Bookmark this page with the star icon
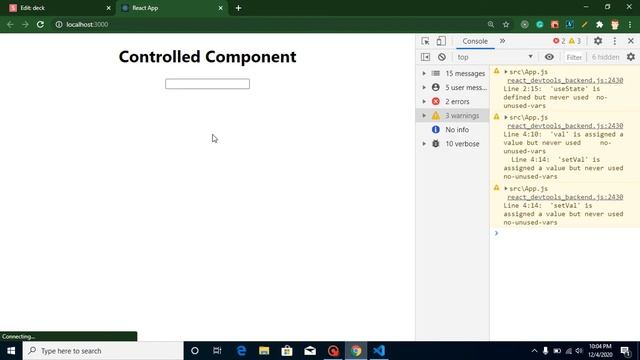This screenshot has width=640, height=360. [x=506, y=24]
